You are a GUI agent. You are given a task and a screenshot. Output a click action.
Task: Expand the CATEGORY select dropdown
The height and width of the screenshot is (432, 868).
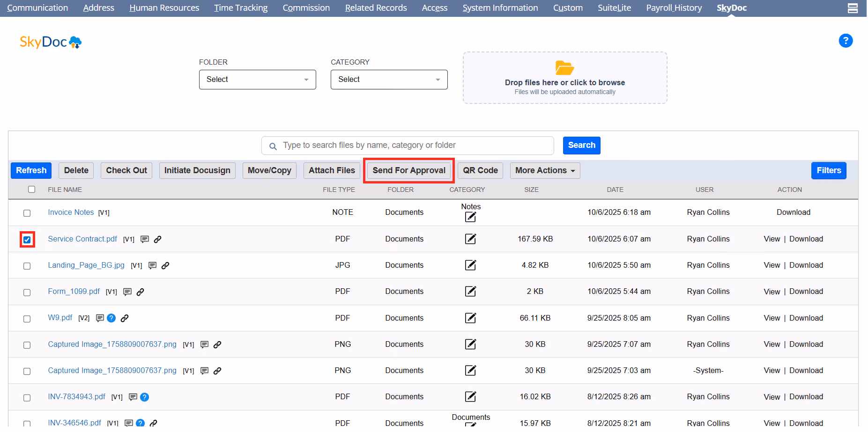point(389,80)
